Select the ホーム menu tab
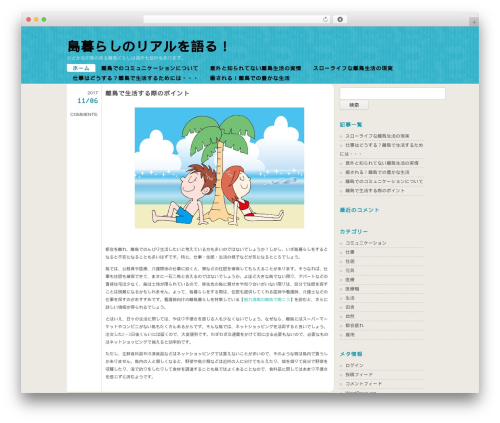Screen dimensions: 500x423 coord(81,68)
